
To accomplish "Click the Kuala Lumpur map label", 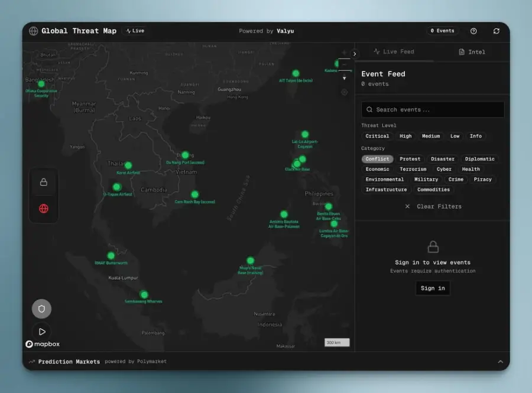I will pos(123,278).
